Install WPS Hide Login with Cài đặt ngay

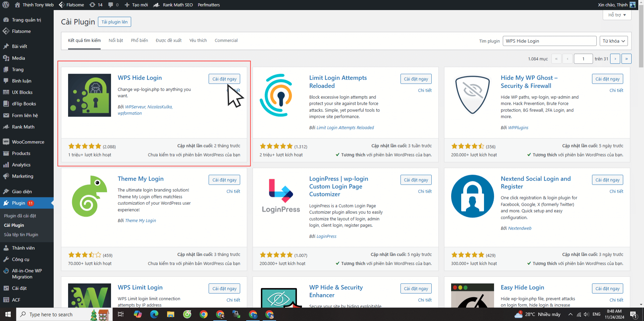224,79
